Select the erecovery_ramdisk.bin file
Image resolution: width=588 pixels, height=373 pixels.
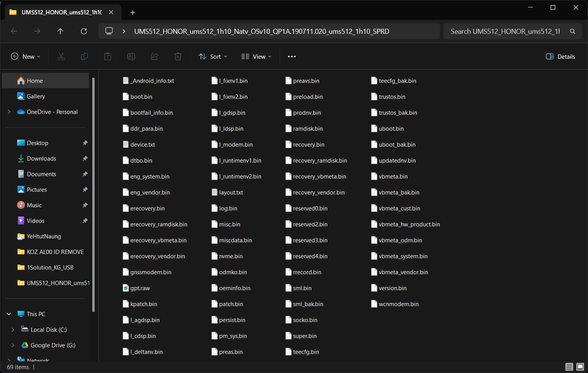coord(155,224)
